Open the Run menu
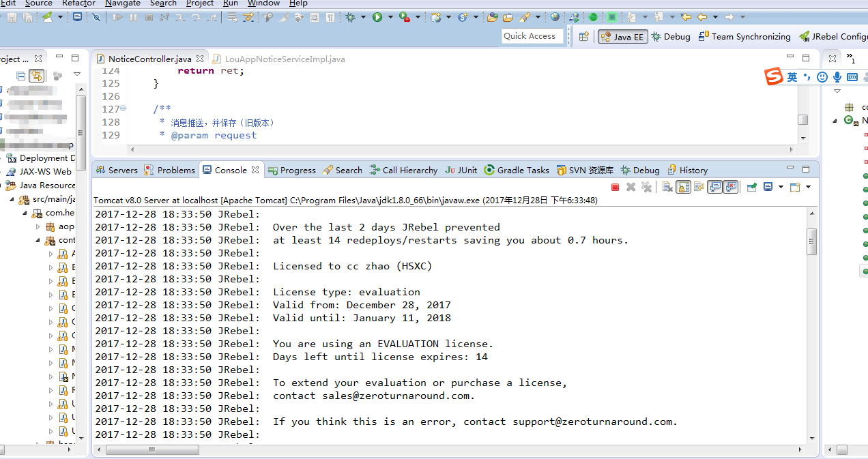 tap(231, 3)
